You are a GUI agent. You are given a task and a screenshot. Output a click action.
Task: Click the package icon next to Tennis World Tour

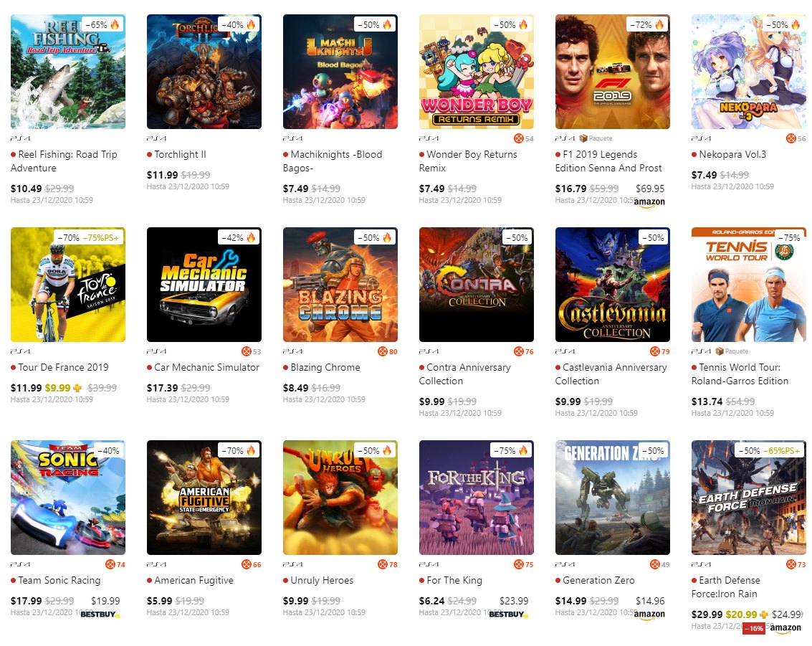720,351
